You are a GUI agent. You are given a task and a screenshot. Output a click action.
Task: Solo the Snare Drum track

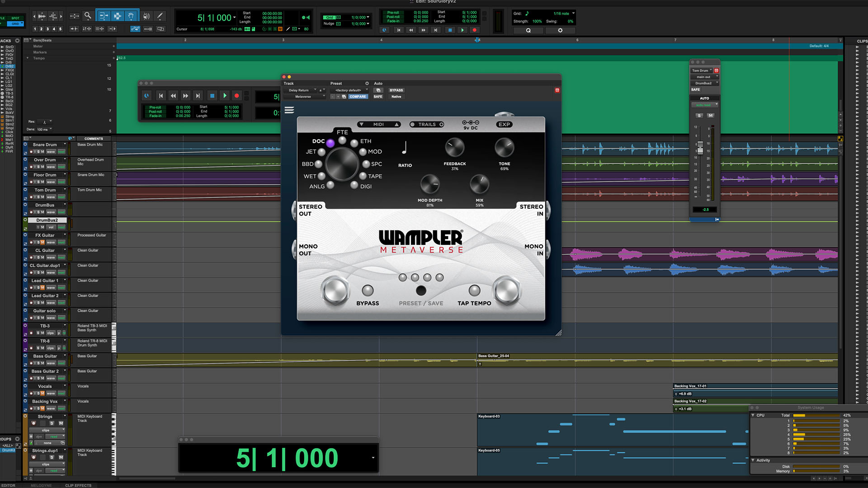tap(38, 152)
